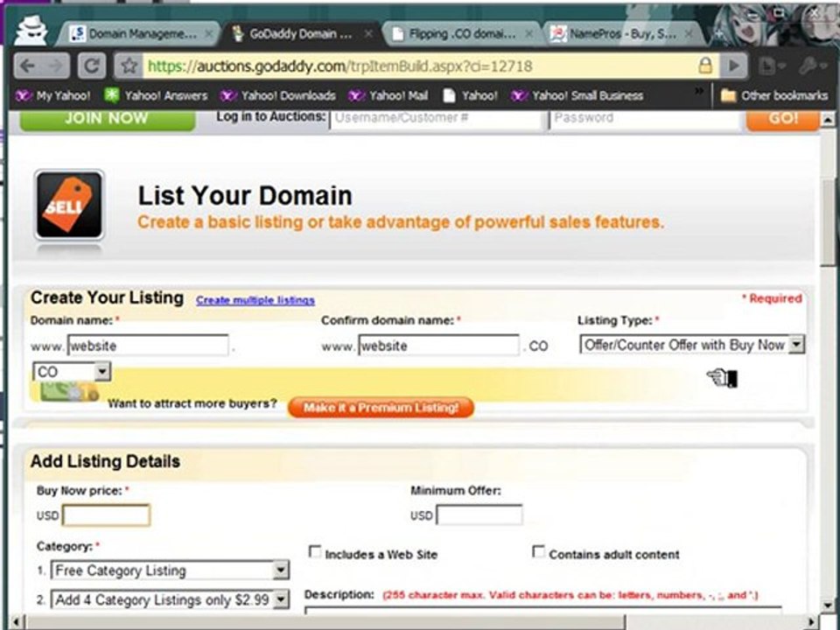Click the orange GO! login button
The width and height of the screenshot is (840, 630).
click(782, 120)
